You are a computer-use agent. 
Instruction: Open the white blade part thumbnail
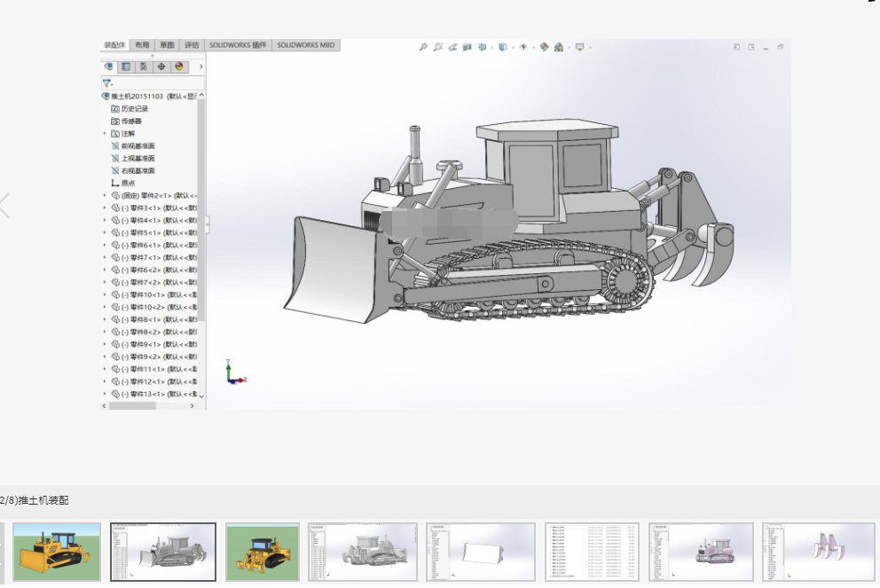point(481,553)
